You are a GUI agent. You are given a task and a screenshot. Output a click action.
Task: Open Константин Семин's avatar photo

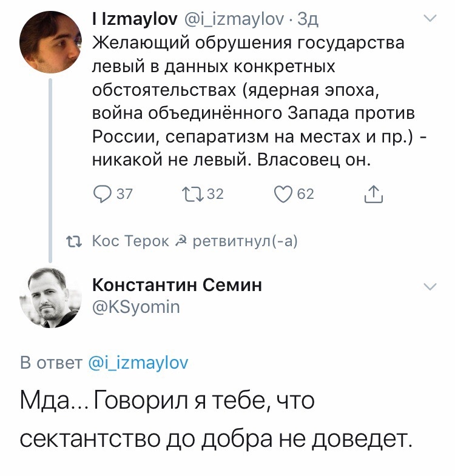coord(51,297)
